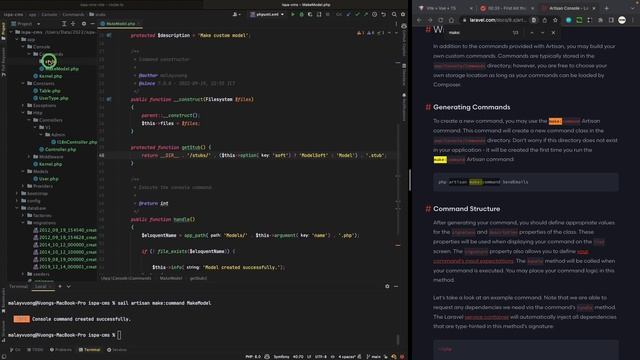Click Generating Commands heading link
This screenshot has height=360, width=640.
click(x=471, y=107)
